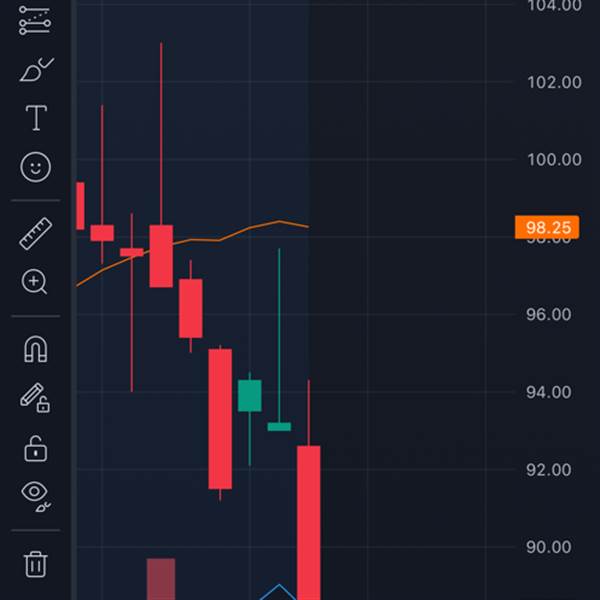The height and width of the screenshot is (600, 600).
Task: Activate the Zoom In tool
Action: [34, 282]
